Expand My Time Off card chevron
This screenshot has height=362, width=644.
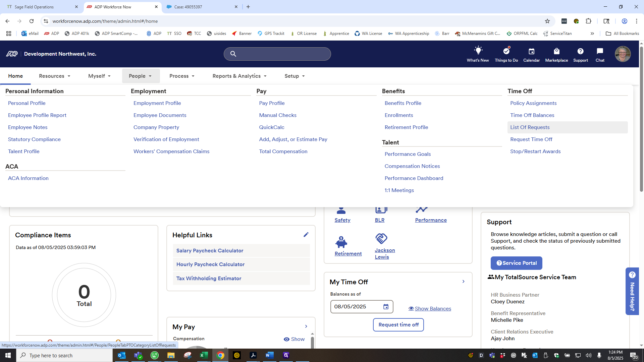click(464, 282)
